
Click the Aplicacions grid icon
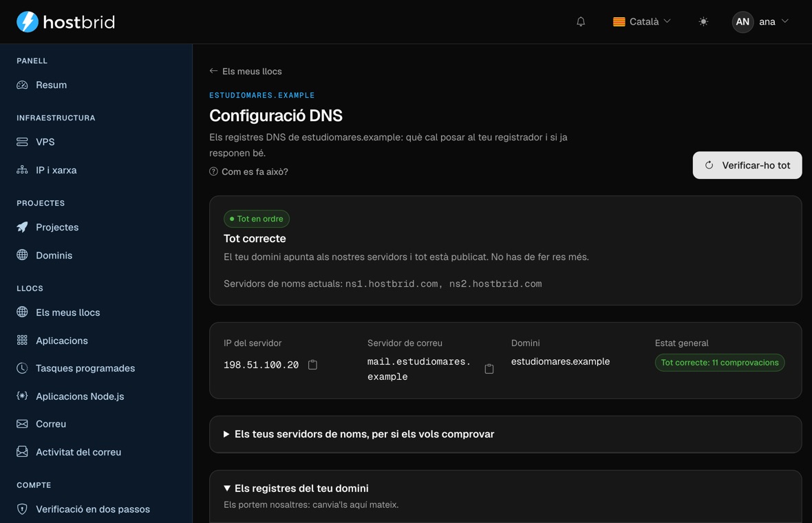[22, 340]
